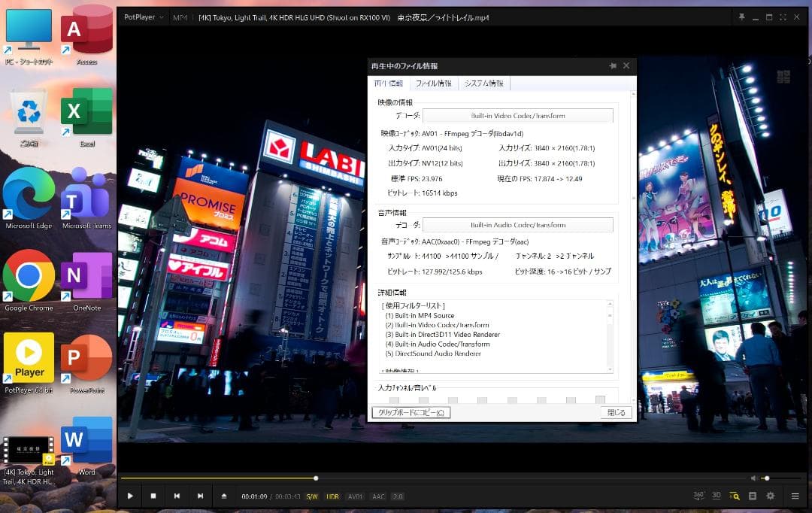Open the control panel gear icon
The width and height of the screenshot is (812, 513).
pos(771,496)
